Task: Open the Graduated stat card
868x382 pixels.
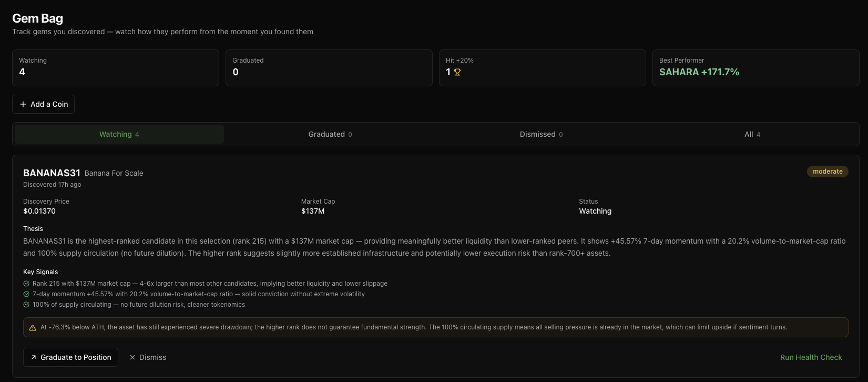Action: (329, 68)
